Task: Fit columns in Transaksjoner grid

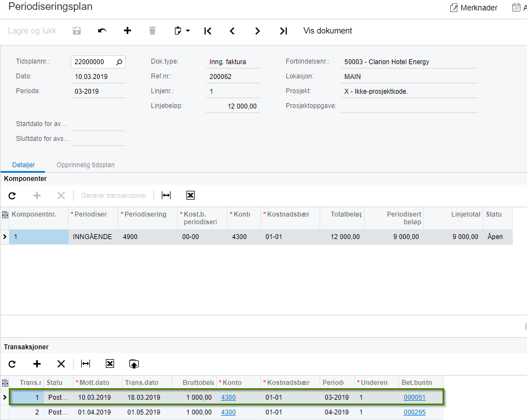Action: pos(86,364)
